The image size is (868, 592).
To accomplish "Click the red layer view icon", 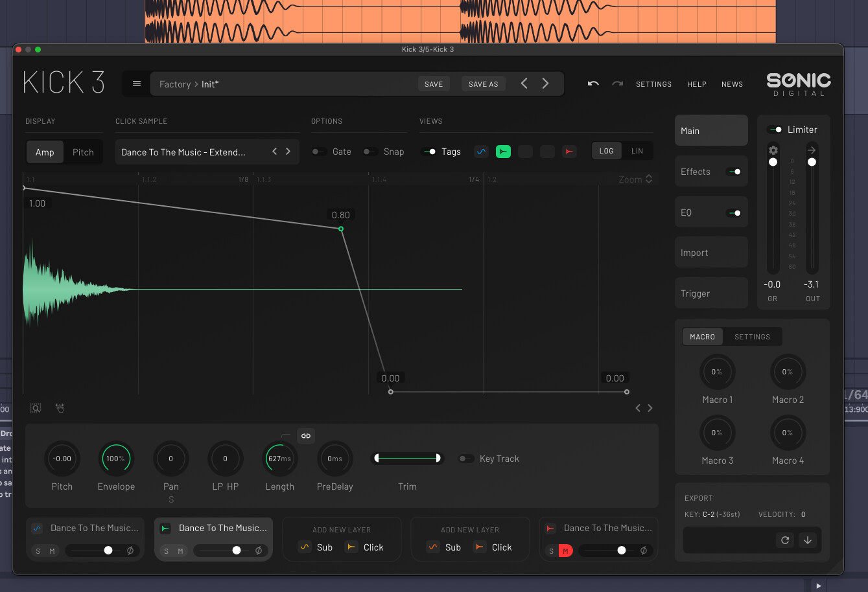I will pyautogui.click(x=569, y=152).
